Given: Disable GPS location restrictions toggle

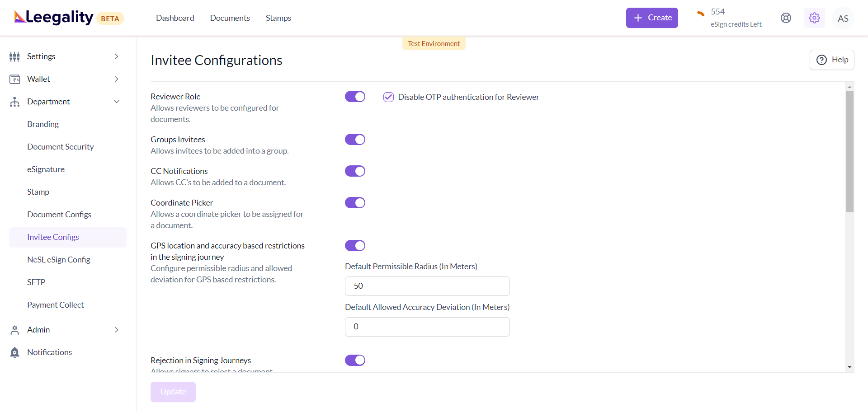Looking at the screenshot, I should pos(355,246).
